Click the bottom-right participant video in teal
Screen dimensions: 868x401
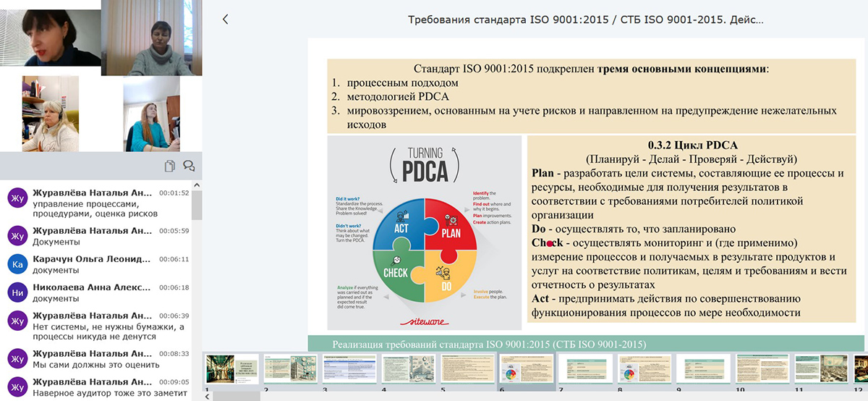pos(151,114)
